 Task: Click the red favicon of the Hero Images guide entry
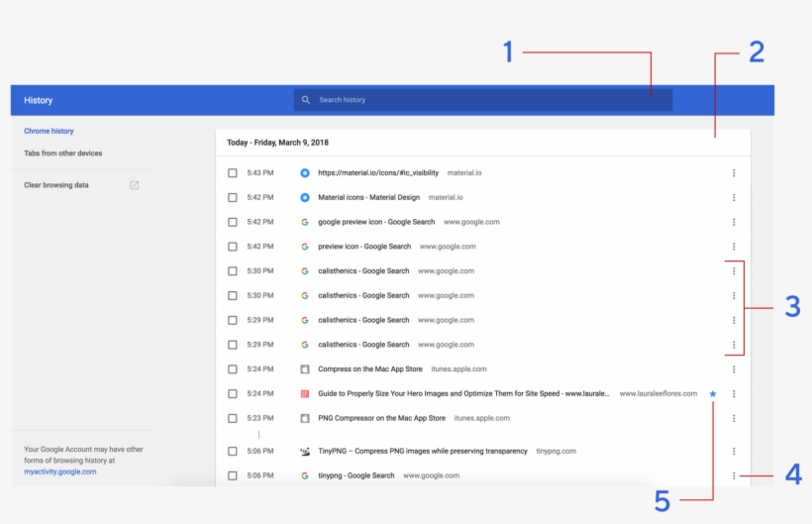305,394
